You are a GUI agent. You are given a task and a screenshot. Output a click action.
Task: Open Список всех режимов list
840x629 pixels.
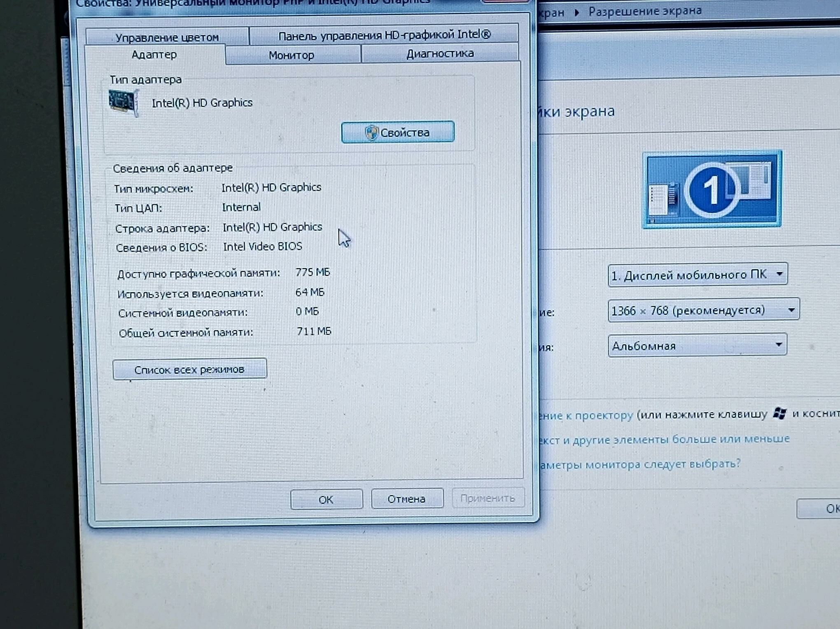189,369
